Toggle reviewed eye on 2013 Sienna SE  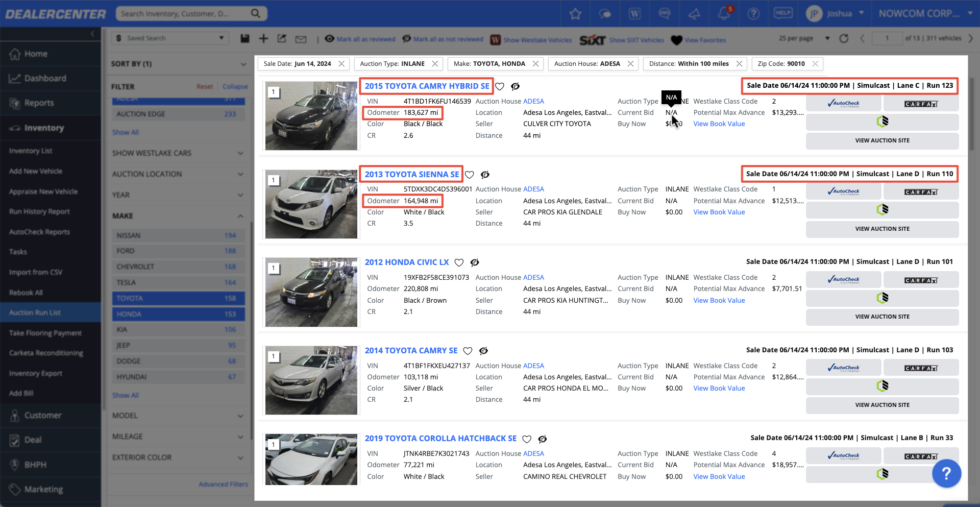485,175
